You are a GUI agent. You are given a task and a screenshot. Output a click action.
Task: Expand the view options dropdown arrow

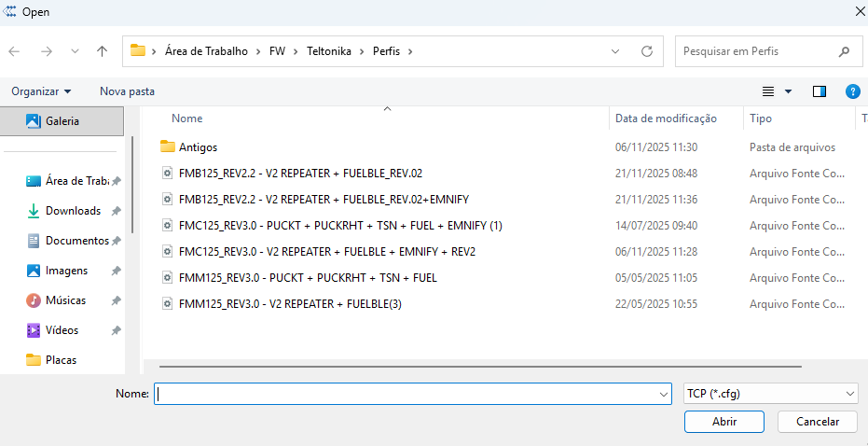pos(789,91)
